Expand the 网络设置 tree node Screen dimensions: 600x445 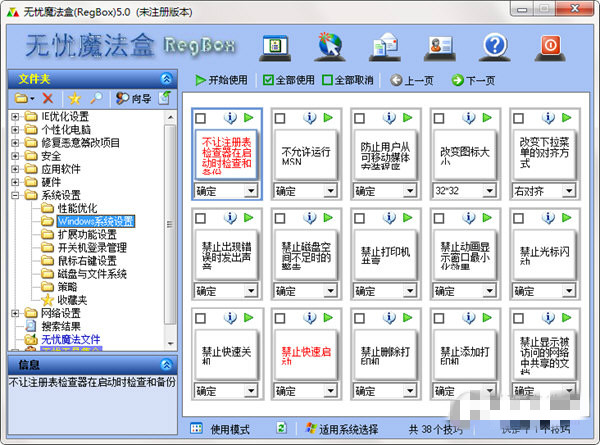[x=15, y=313]
